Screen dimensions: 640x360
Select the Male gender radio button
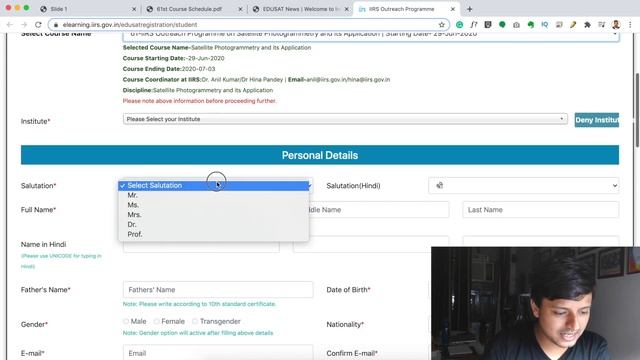126,322
